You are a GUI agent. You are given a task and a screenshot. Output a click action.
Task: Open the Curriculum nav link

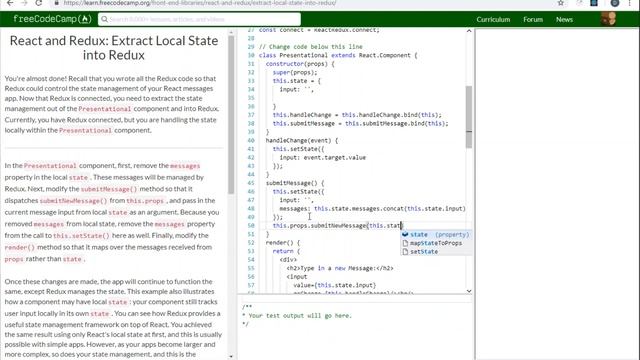493,20
